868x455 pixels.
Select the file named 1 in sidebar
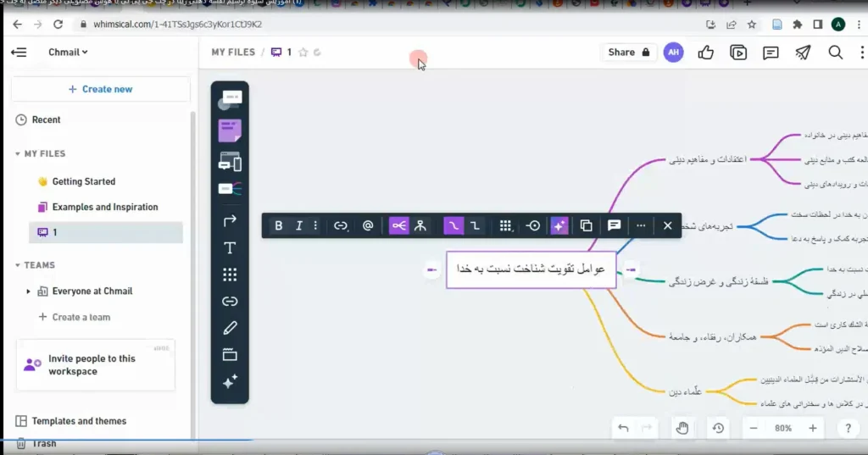[106, 232]
